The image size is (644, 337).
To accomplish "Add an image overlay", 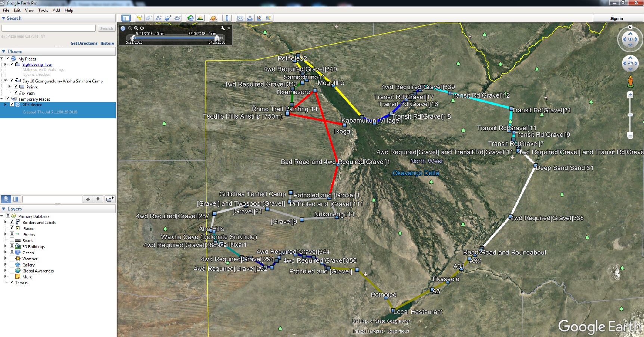I will coord(168,18).
